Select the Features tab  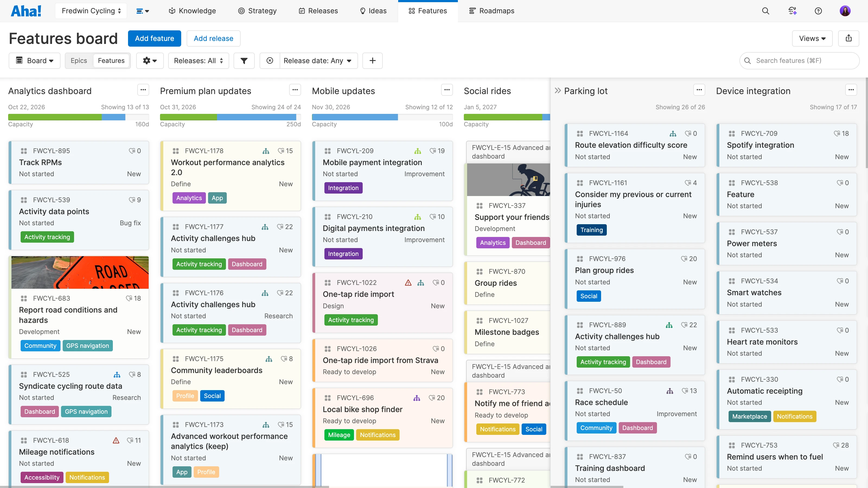[x=427, y=11]
